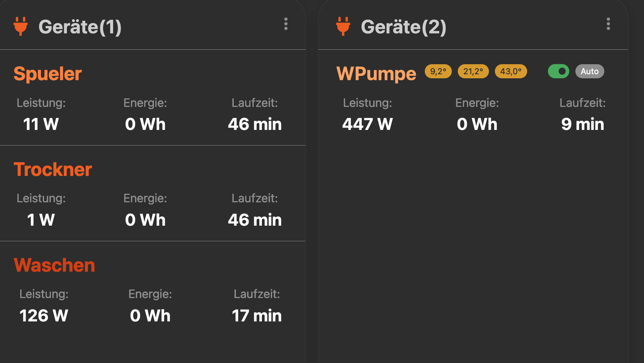Image resolution: width=644 pixels, height=363 pixels.
Task: Click Waschen power value 126 W
Action: 44,315
